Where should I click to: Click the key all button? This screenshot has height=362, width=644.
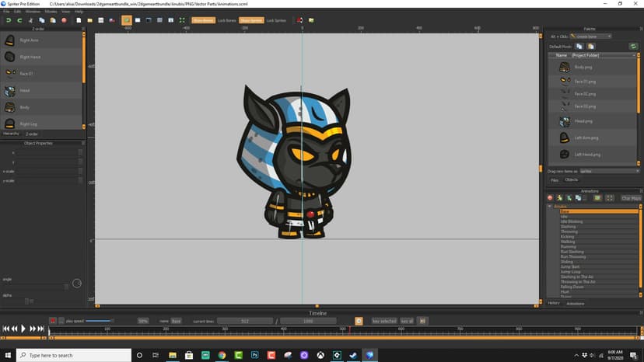pyautogui.click(x=407, y=321)
